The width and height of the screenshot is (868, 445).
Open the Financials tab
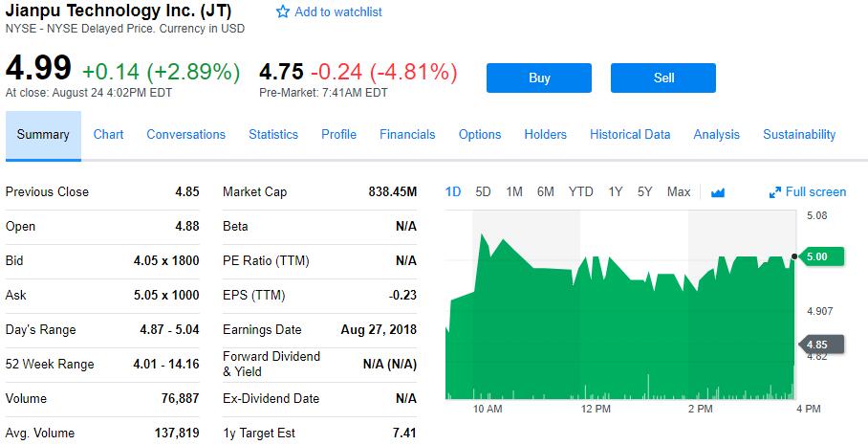(407, 135)
